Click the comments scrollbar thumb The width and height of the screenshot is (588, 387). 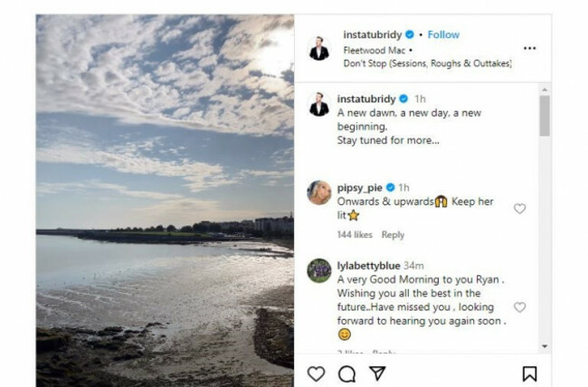(544, 116)
